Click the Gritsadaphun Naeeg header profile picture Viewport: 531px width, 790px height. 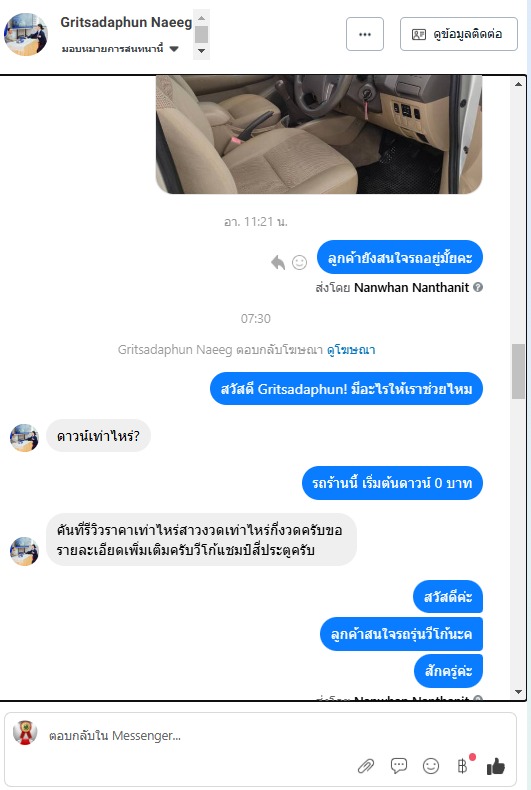click(26, 34)
